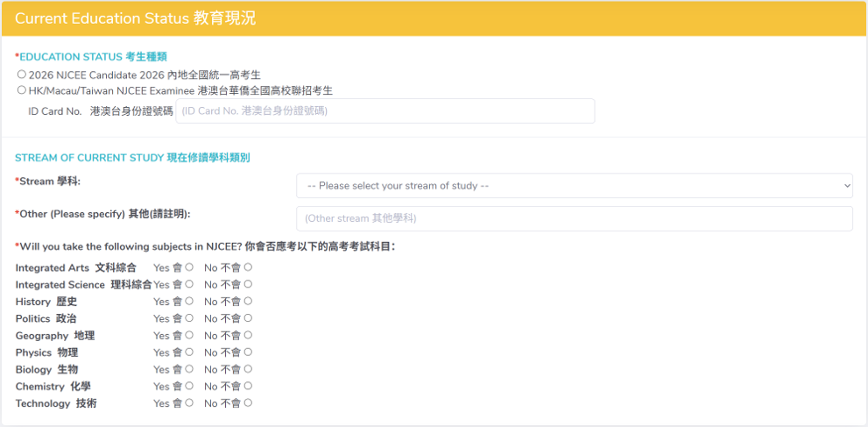Select 2026 NJCEE Candidate radio option
Viewport: 868px width, 427px height.
coord(22,75)
